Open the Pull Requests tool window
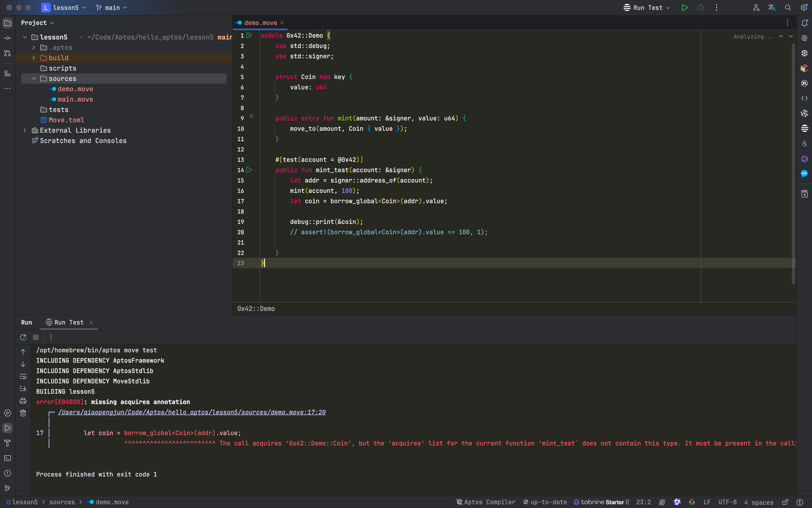The width and height of the screenshot is (812, 508). click(x=7, y=53)
